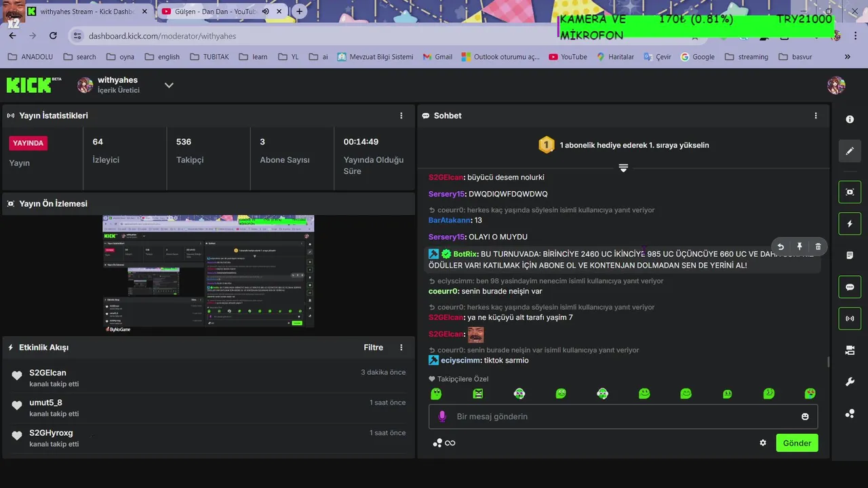
Task: Click the emote image posted by S2GElcan
Action: tap(475, 334)
